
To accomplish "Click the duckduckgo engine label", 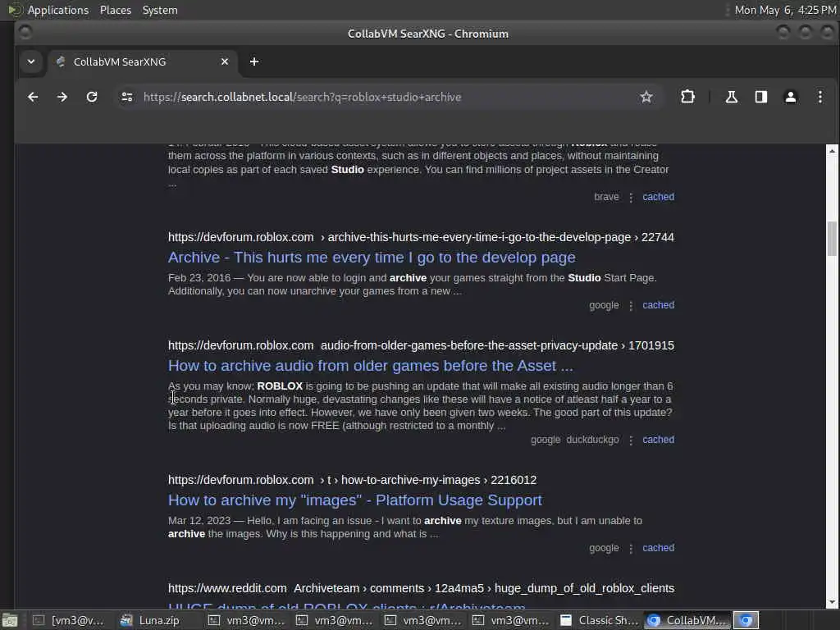I will click(x=592, y=440).
